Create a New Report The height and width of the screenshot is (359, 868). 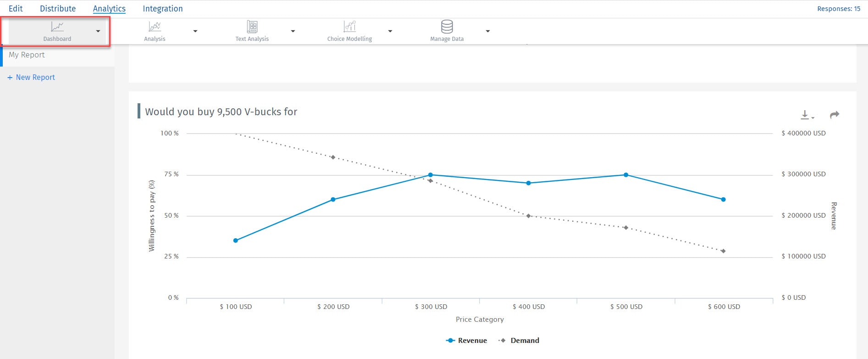click(31, 78)
